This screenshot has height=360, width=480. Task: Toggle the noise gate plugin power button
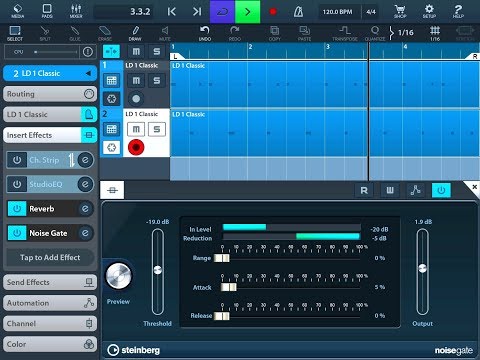click(x=441, y=190)
